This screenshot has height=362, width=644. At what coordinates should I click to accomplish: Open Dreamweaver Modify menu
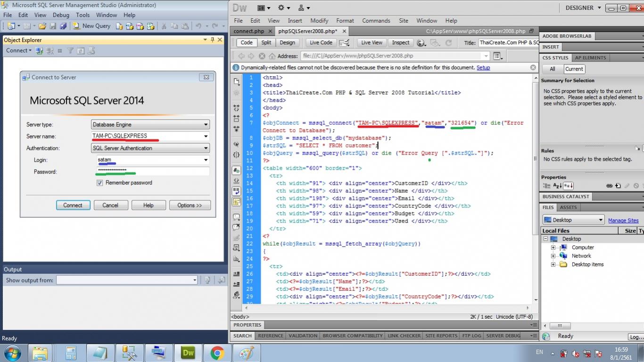pos(319,21)
